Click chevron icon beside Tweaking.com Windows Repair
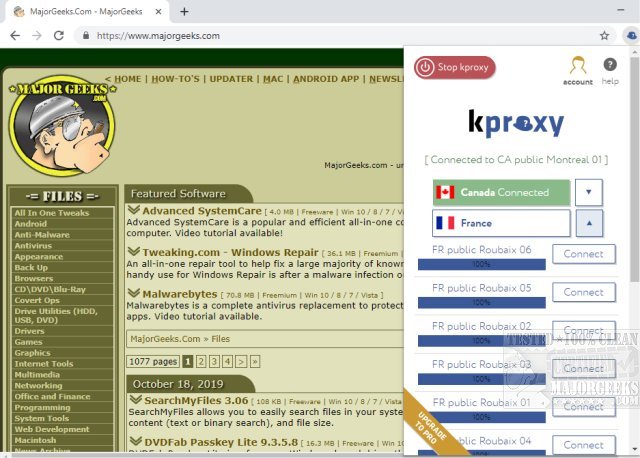The height and width of the screenshot is (458, 640). pos(133,251)
